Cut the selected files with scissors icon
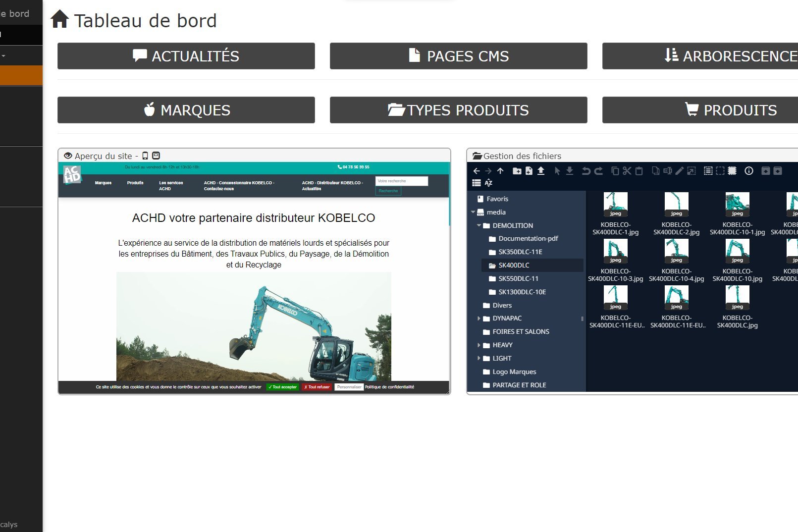This screenshot has width=798, height=532. [627, 171]
